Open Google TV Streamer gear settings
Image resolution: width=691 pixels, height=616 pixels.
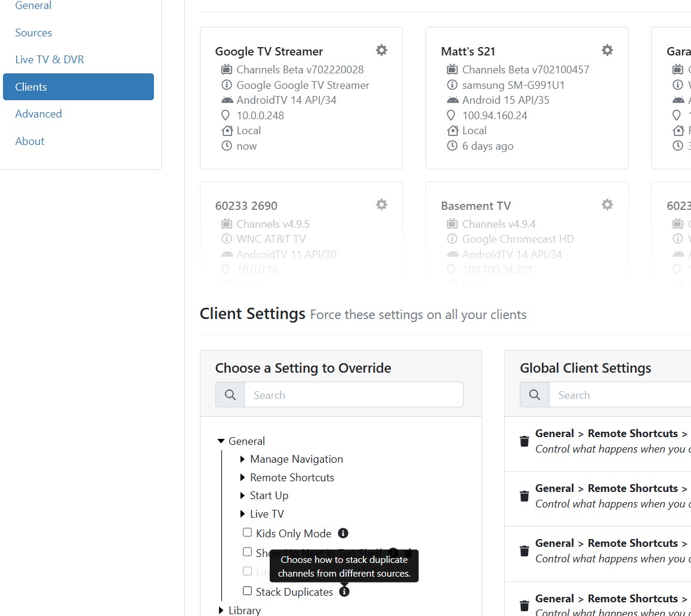point(381,50)
